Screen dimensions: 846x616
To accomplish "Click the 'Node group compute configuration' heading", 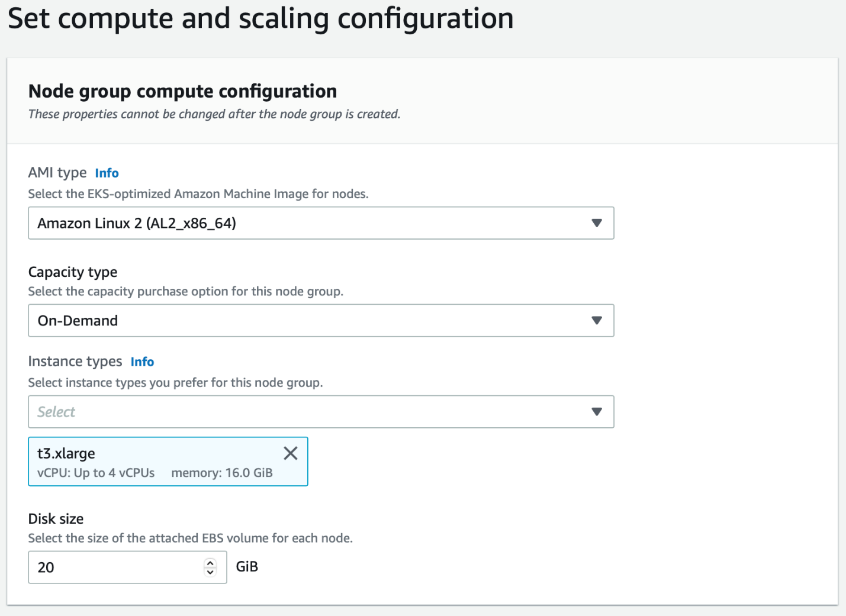I will coord(182,91).
